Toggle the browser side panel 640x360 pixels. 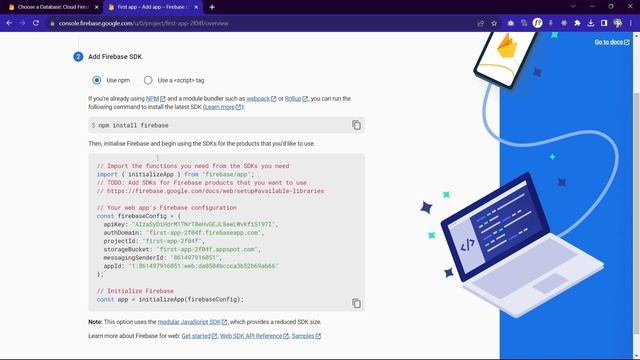tap(604, 23)
